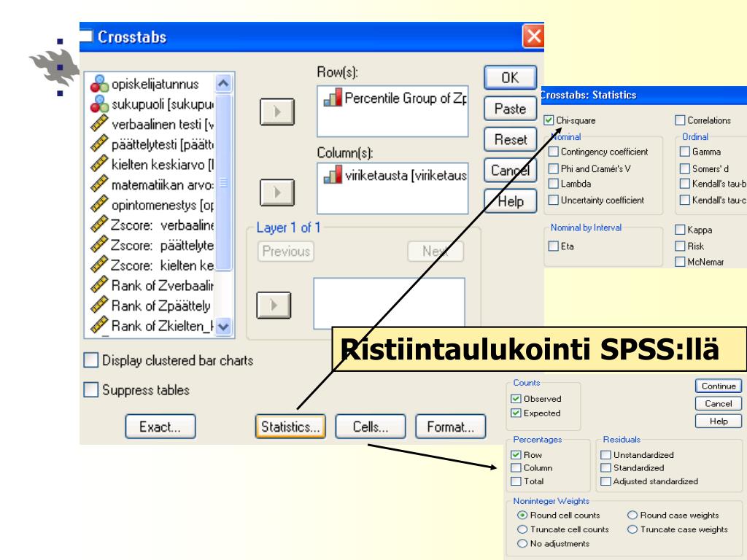747x560 pixels.
Task: Close the Crosstabs dialog with X
Action: [x=533, y=36]
